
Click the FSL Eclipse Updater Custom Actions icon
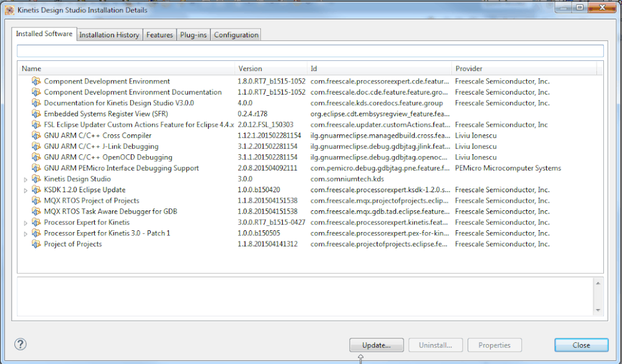click(36, 124)
